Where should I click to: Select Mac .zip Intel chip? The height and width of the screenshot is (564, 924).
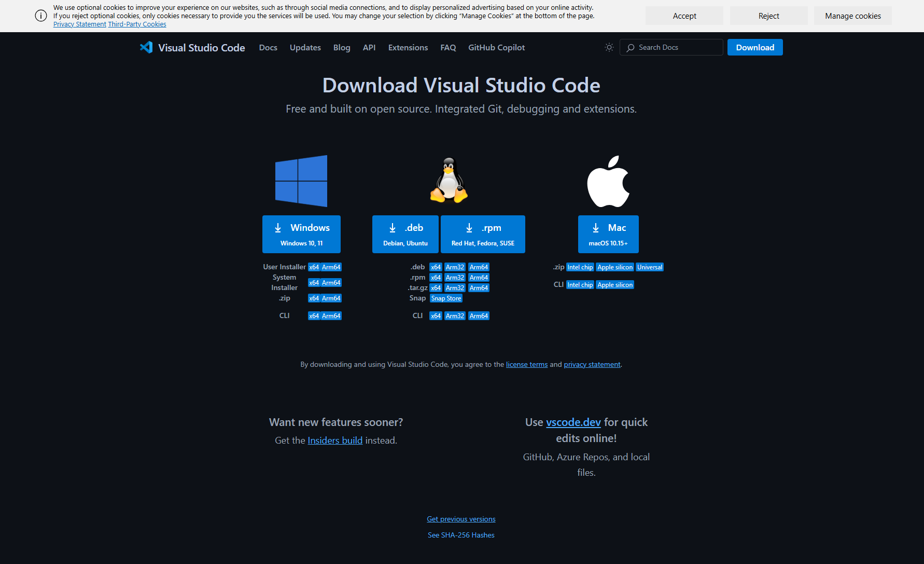[580, 267]
